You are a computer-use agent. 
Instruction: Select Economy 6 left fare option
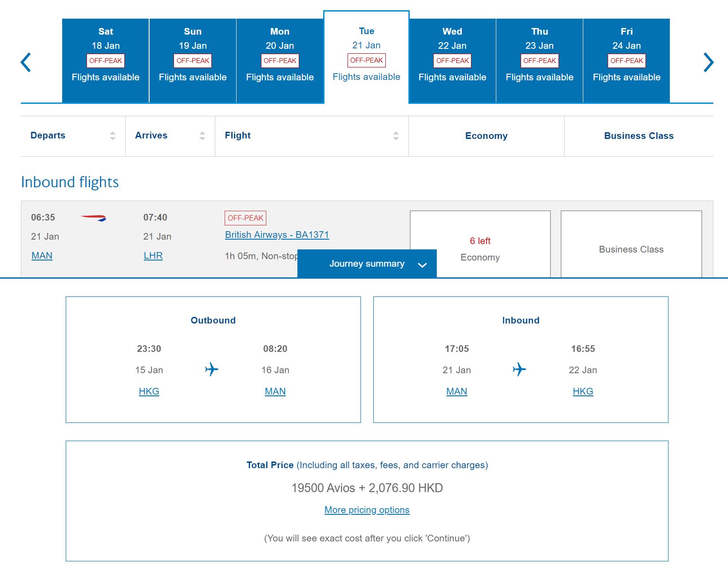[x=480, y=244]
